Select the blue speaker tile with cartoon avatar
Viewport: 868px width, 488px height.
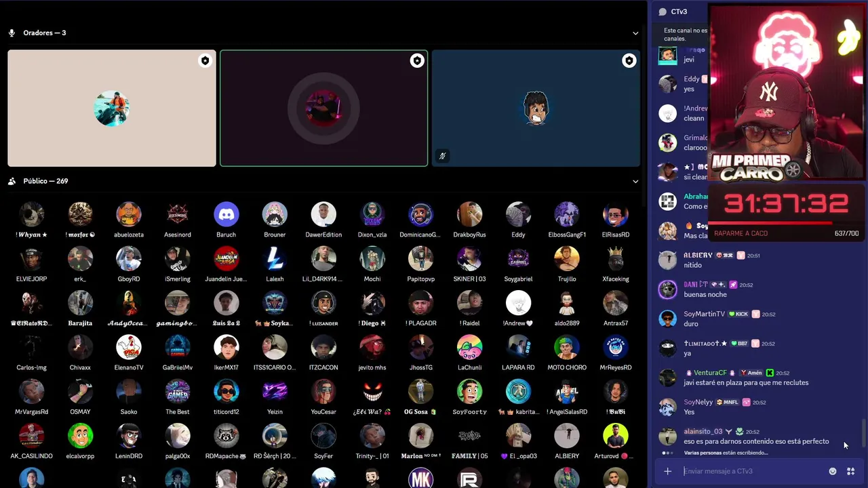536,108
